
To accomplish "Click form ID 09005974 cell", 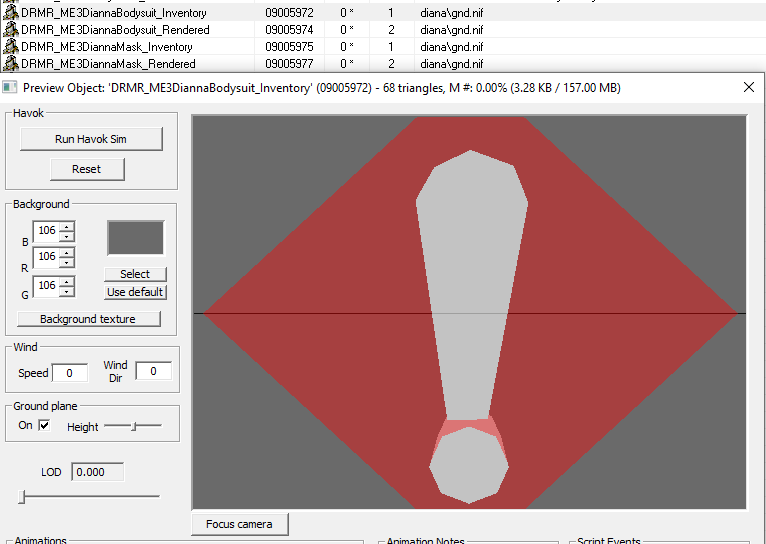I will 289,30.
